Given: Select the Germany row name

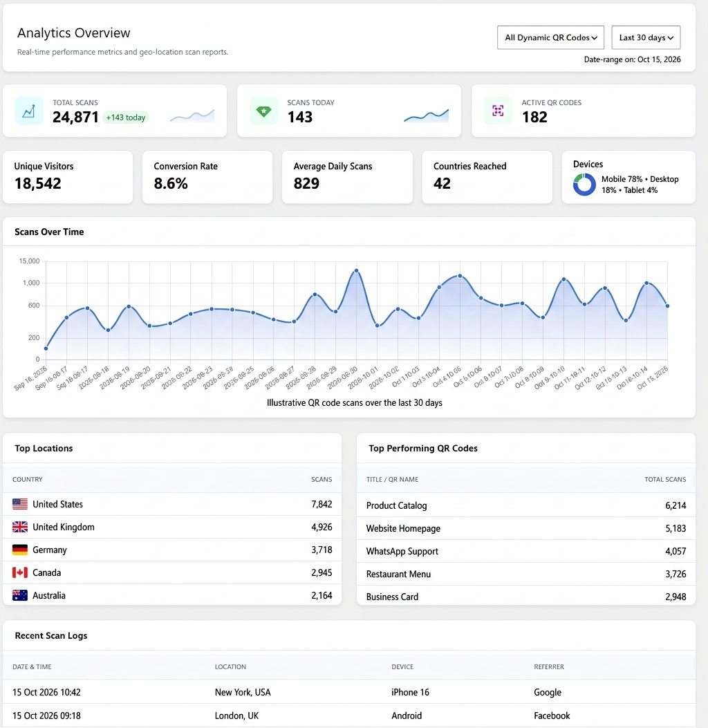Looking at the screenshot, I should pos(50,550).
